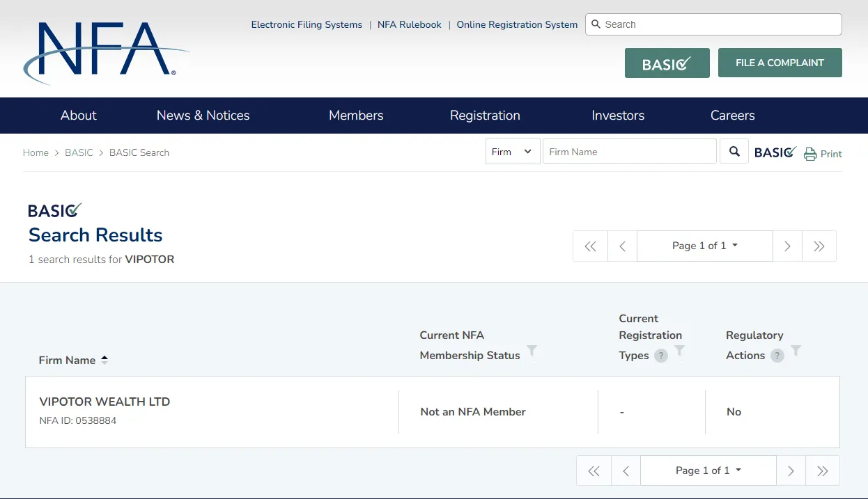Screen dimensions: 868x499
Task: Click File a Complaint button
Action: coord(780,63)
